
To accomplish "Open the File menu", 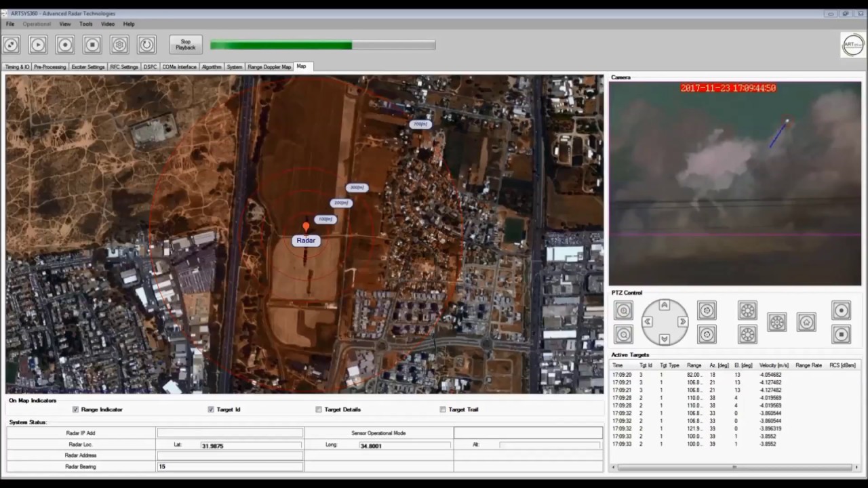I will tap(10, 24).
